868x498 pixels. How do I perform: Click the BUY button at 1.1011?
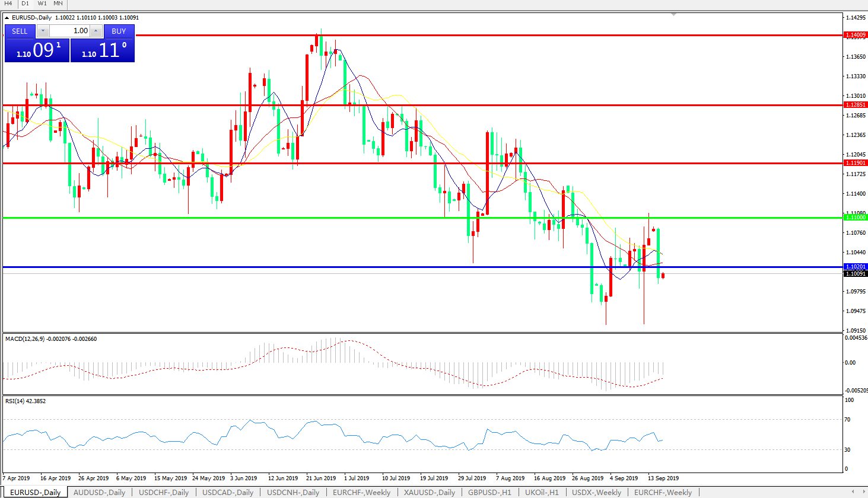coord(119,31)
